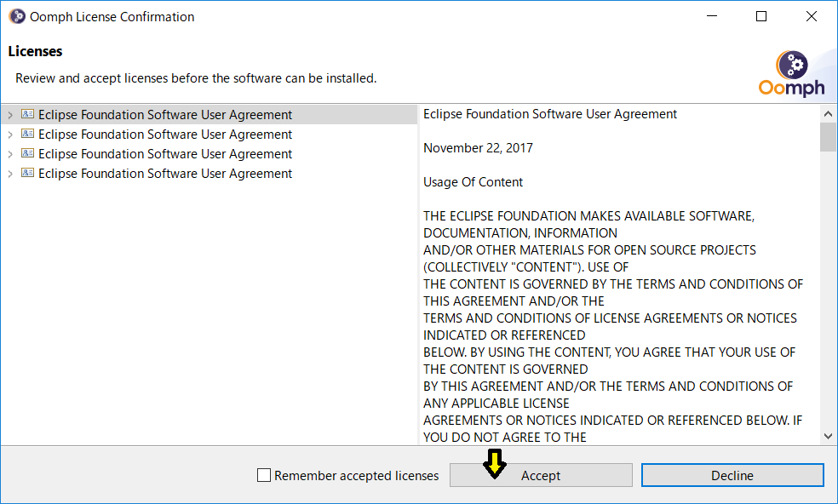Click the license text scrollbar thumb
This screenshot has height=504, width=838.
point(828,137)
